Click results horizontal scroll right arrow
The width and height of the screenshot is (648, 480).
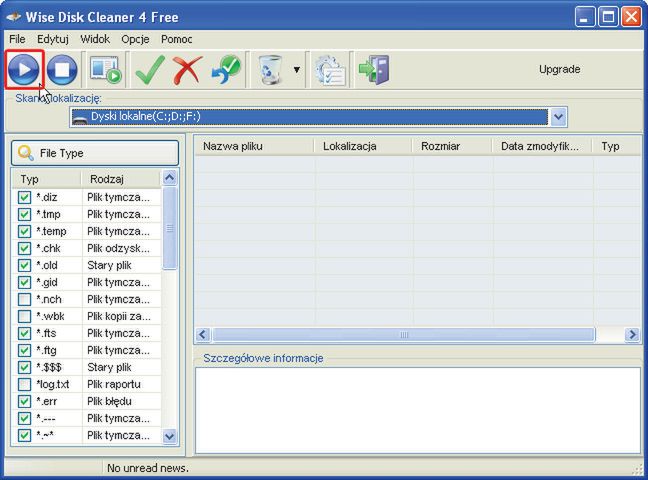click(632, 334)
